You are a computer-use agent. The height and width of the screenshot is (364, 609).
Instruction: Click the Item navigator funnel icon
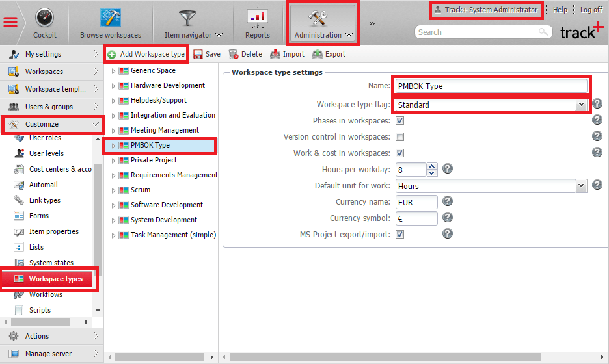[x=187, y=19]
